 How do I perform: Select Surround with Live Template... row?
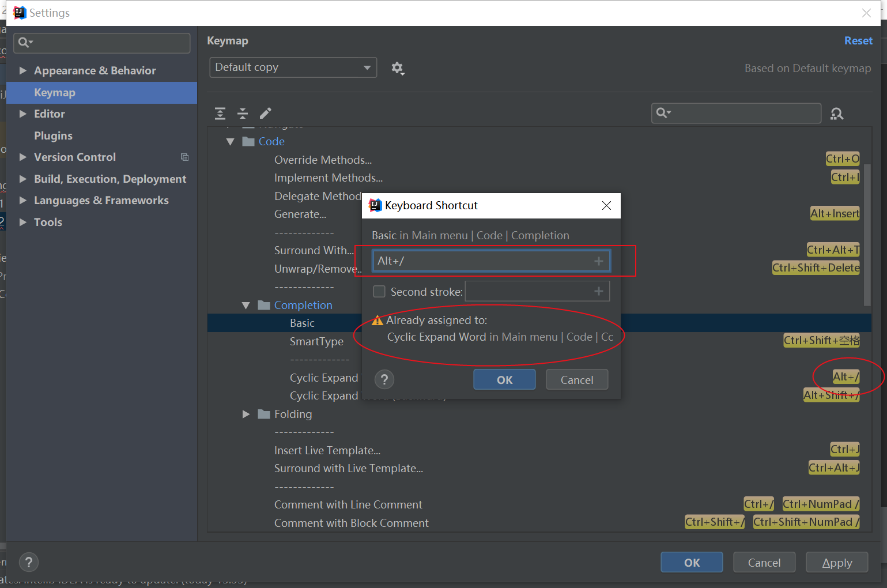539,468
